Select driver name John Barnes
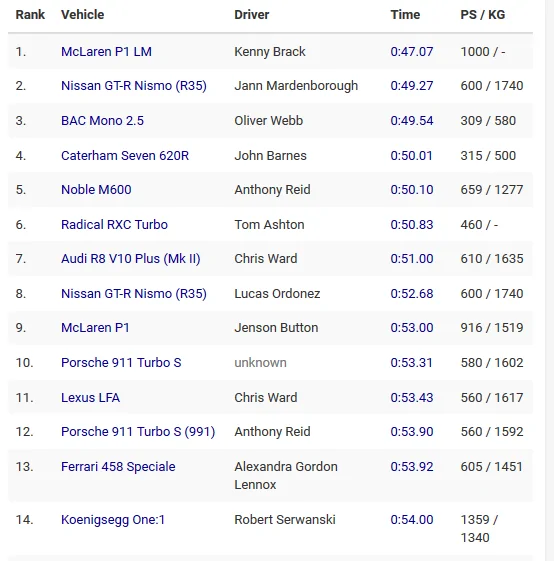 point(271,156)
